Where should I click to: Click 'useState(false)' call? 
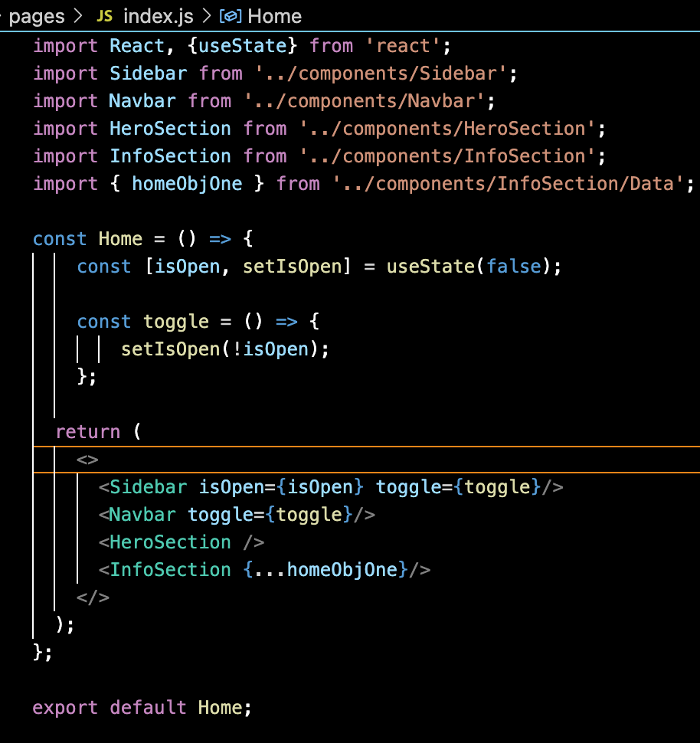coord(469,267)
